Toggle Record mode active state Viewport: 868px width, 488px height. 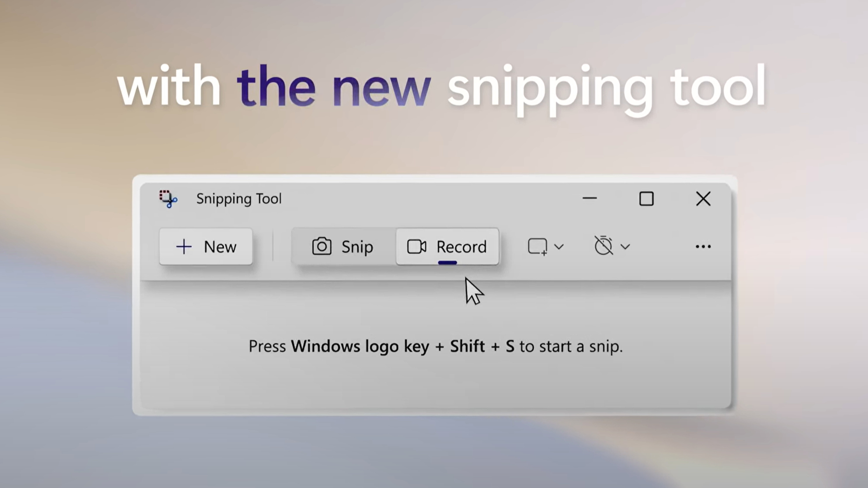pos(448,246)
